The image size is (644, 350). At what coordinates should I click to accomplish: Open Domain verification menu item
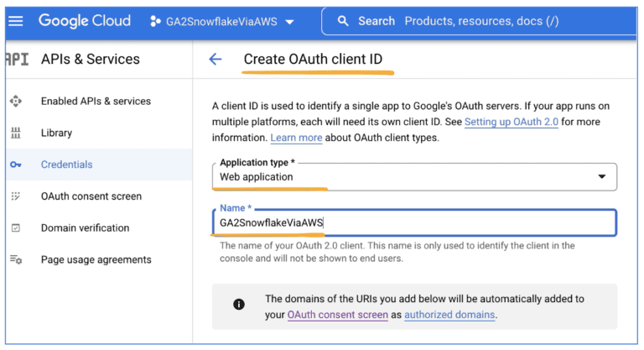tap(85, 227)
